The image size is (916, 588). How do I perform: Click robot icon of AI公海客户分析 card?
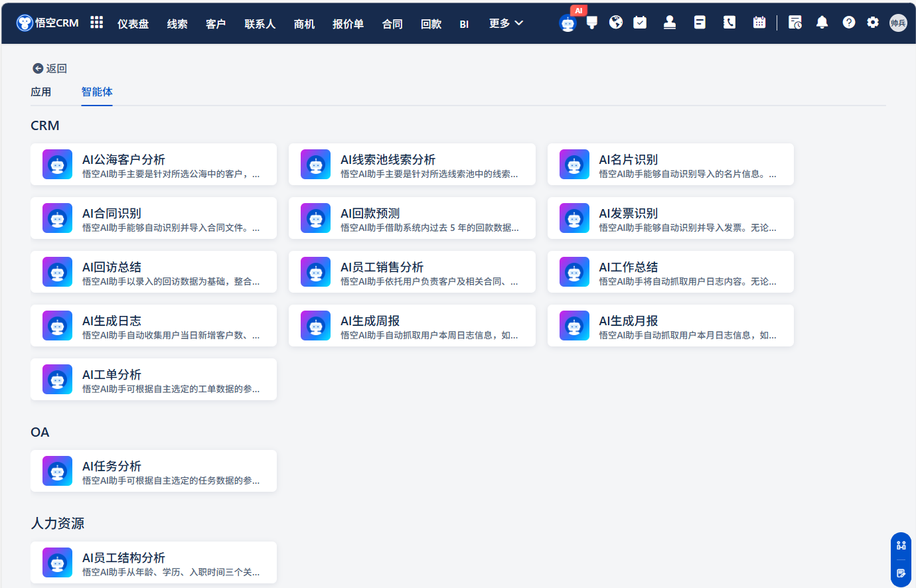(x=58, y=165)
